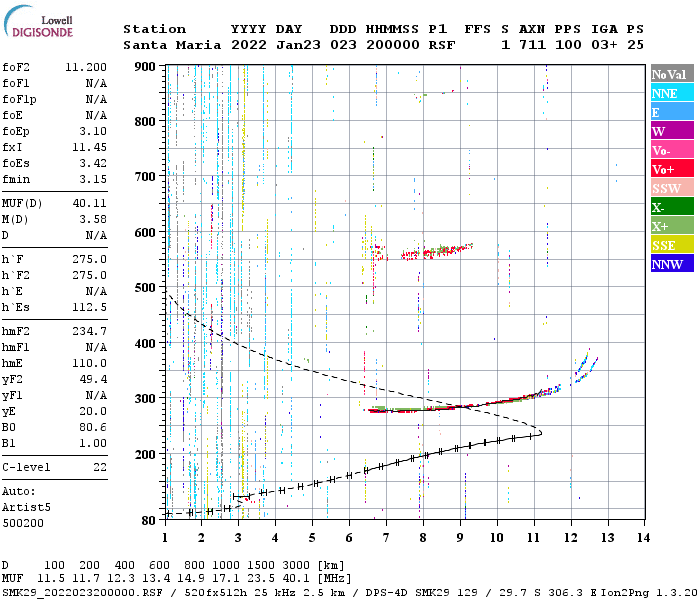This screenshot has width=700, height=600.
Task: Click the foF2 value 11.200
Action: coord(86,67)
